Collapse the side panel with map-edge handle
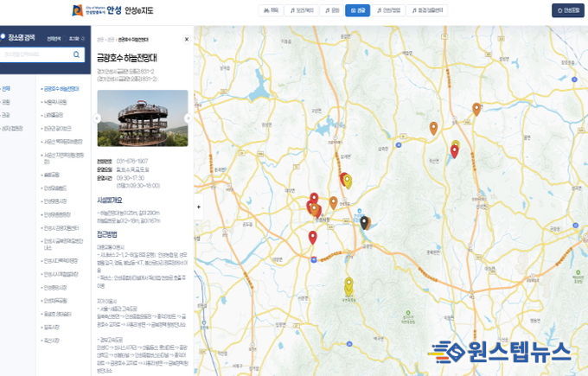The width and height of the screenshot is (588, 376). coord(199,207)
